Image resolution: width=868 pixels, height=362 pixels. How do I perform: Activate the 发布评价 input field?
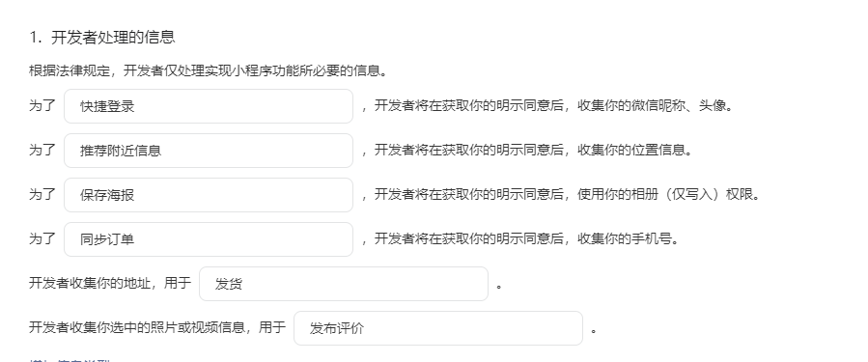(438, 328)
